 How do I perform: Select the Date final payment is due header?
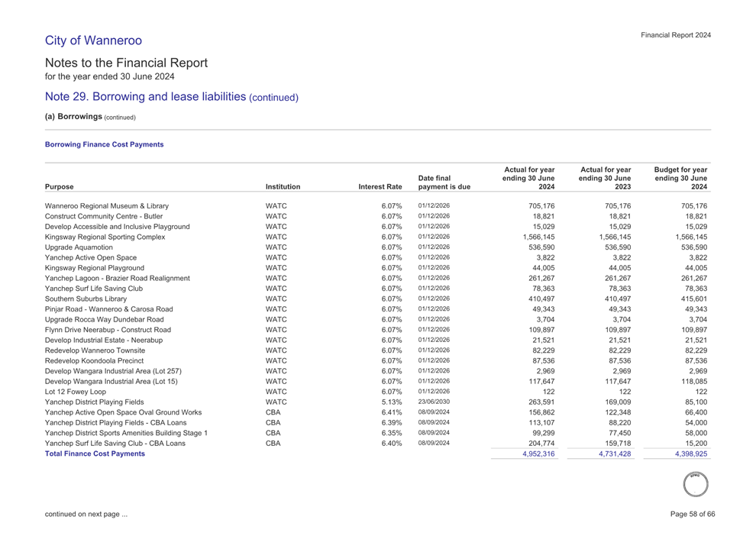click(x=444, y=182)
